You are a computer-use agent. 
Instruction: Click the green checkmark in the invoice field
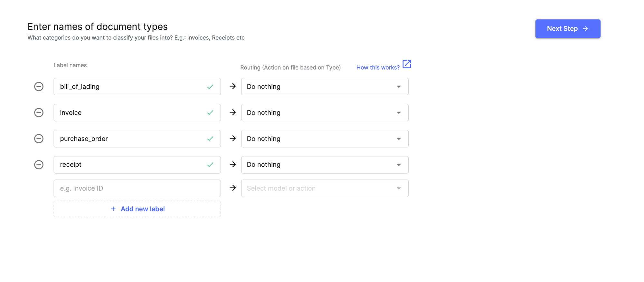[x=210, y=113]
